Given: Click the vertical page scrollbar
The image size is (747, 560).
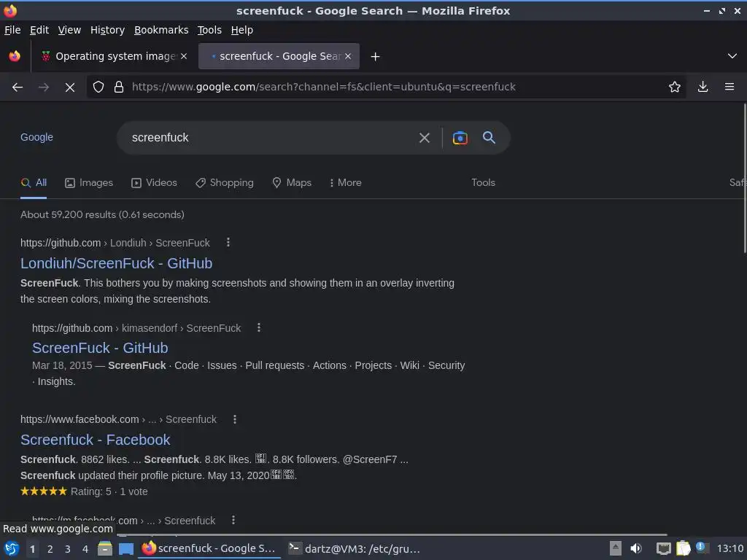Looking at the screenshot, I should [744, 179].
